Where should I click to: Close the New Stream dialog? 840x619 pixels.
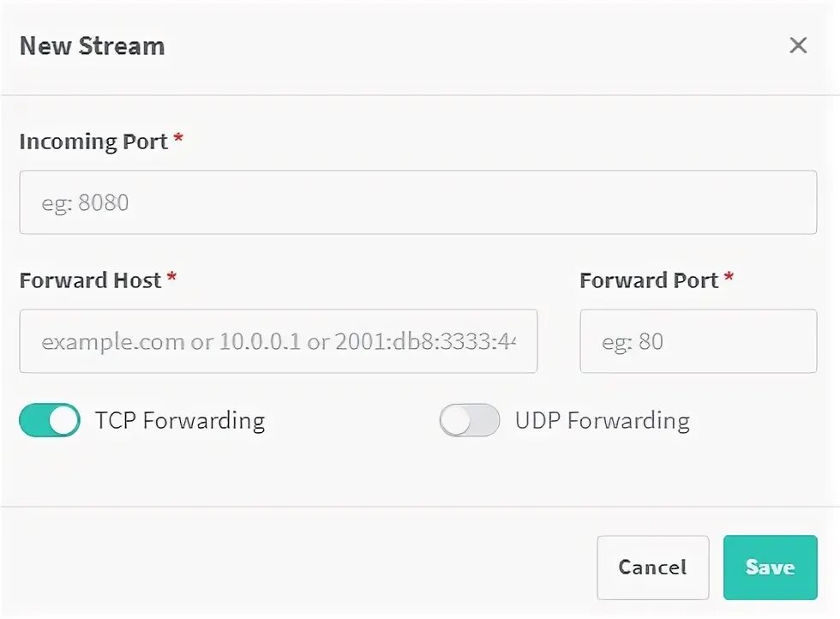pyautogui.click(x=798, y=45)
